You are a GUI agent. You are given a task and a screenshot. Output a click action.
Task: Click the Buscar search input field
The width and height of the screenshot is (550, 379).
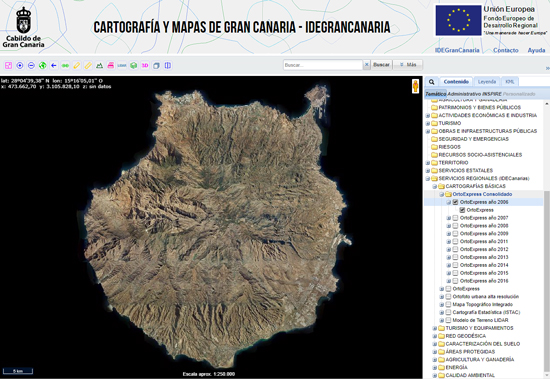pyautogui.click(x=323, y=65)
